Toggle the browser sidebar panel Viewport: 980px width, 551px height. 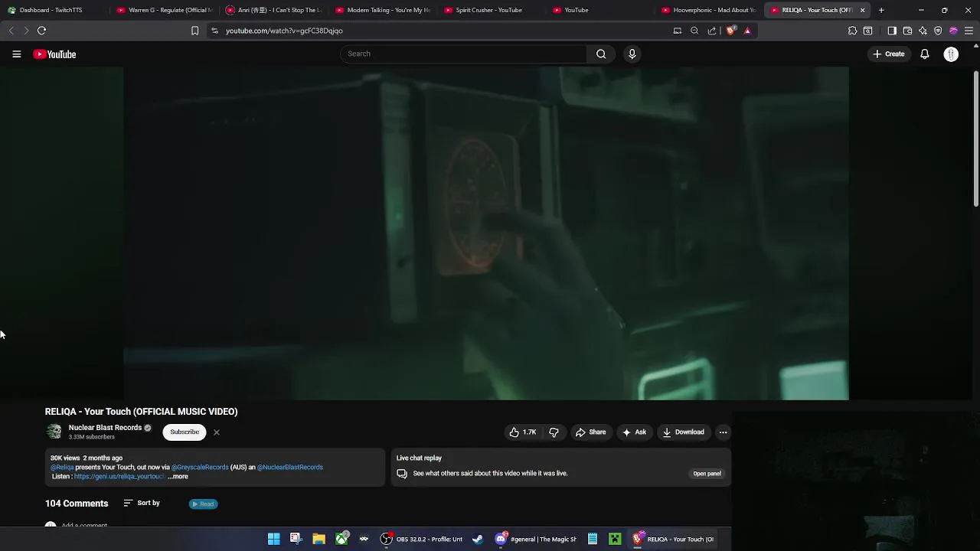point(892,31)
